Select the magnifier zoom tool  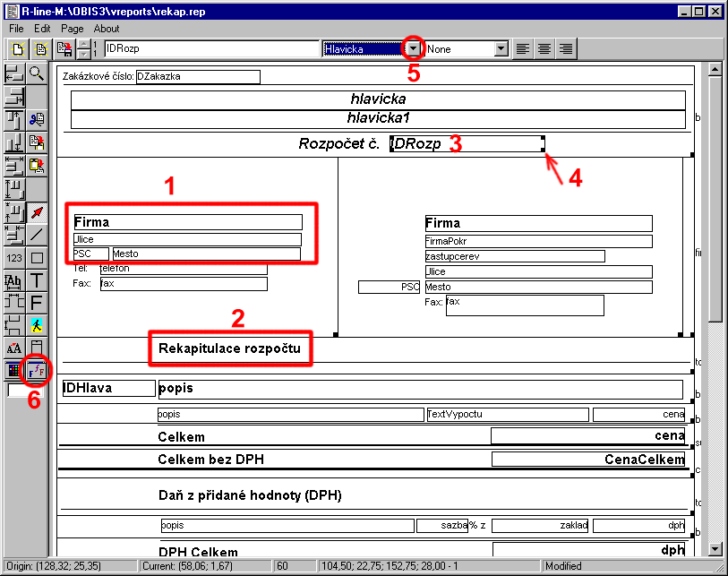coord(37,73)
